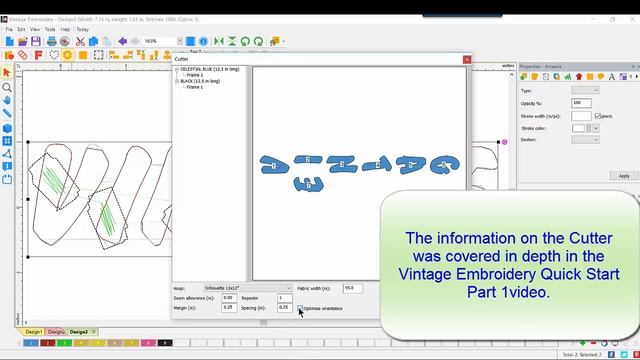Select the dark red color swatch 2
Image resolution: width=640 pixels, height=360 pixels.
coord(48,343)
